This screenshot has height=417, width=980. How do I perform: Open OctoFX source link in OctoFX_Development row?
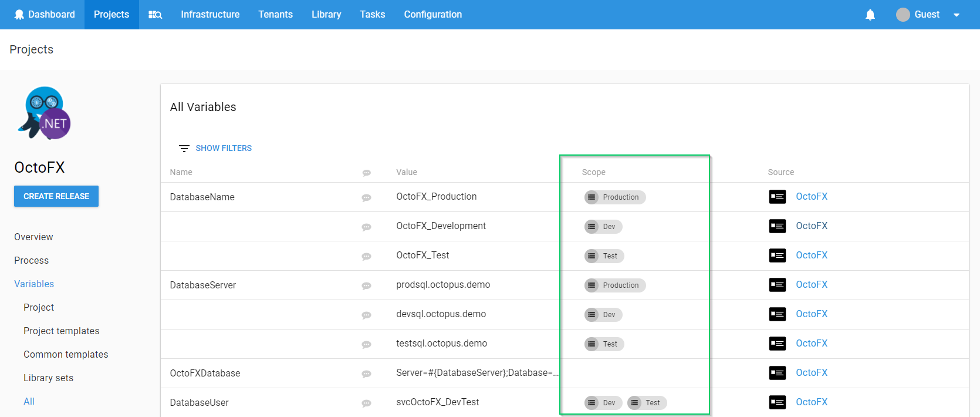point(812,226)
